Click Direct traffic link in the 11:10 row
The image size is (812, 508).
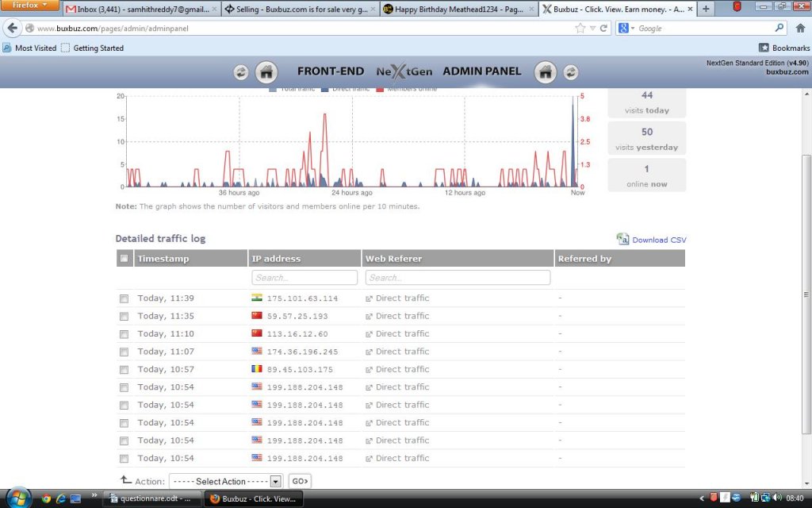pyautogui.click(x=402, y=333)
